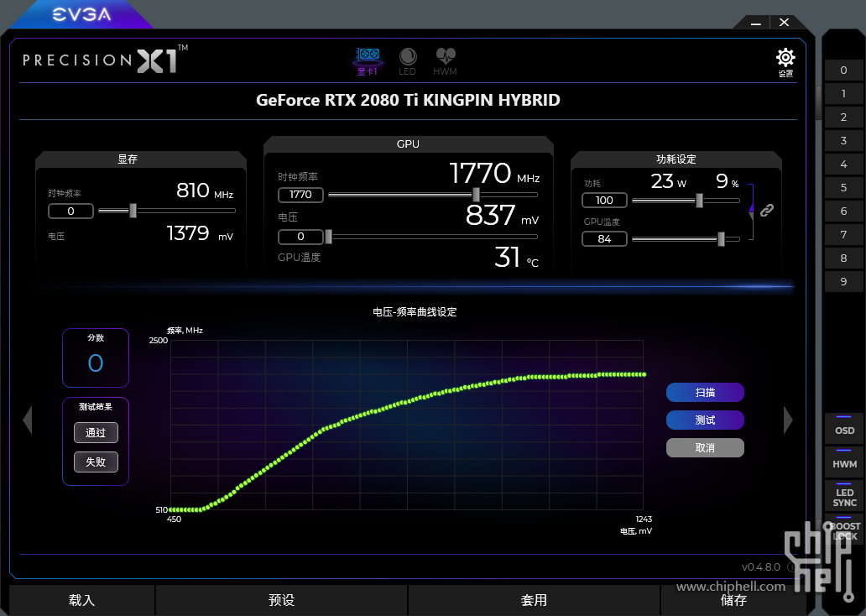Click the memory clock offset field showing 0
The width and height of the screenshot is (866, 616).
pyautogui.click(x=70, y=211)
